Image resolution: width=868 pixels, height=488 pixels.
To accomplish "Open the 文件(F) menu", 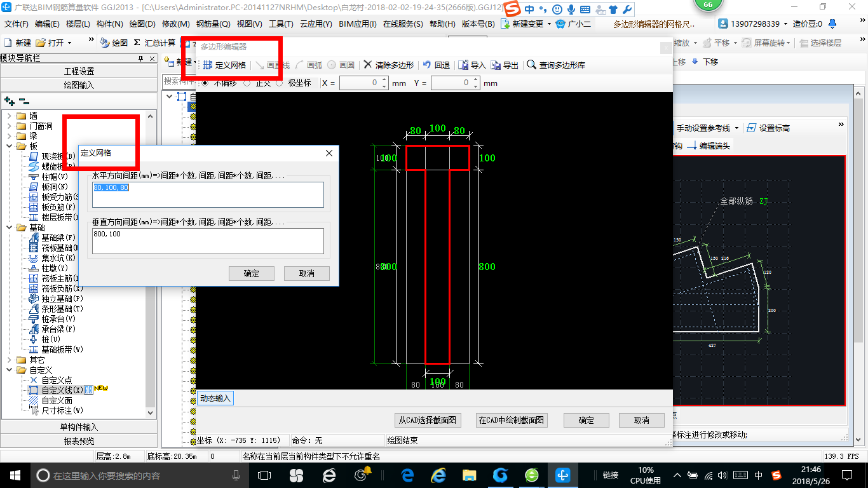I will pyautogui.click(x=17, y=24).
